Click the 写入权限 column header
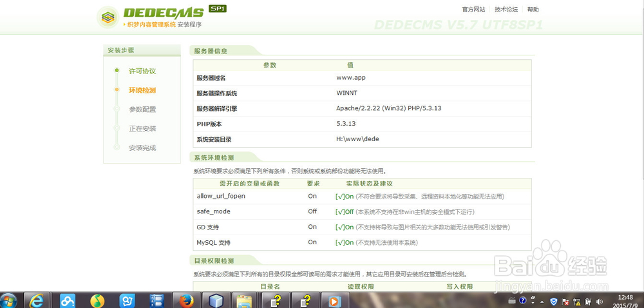 pos(460,287)
